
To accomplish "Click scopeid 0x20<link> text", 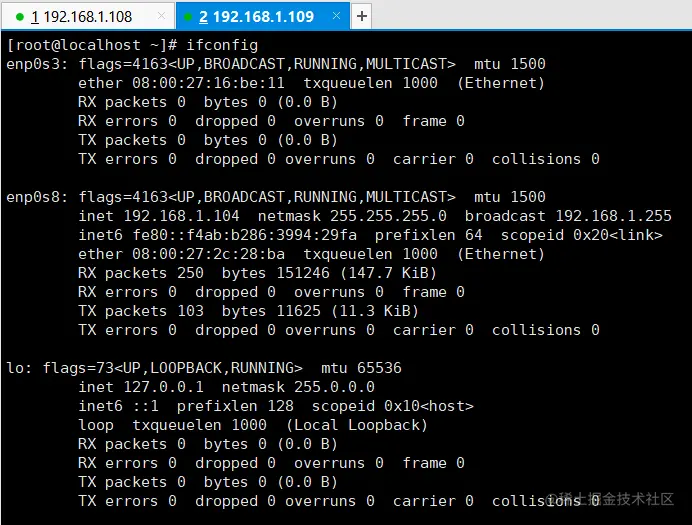I will pyautogui.click(x=582, y=235).
